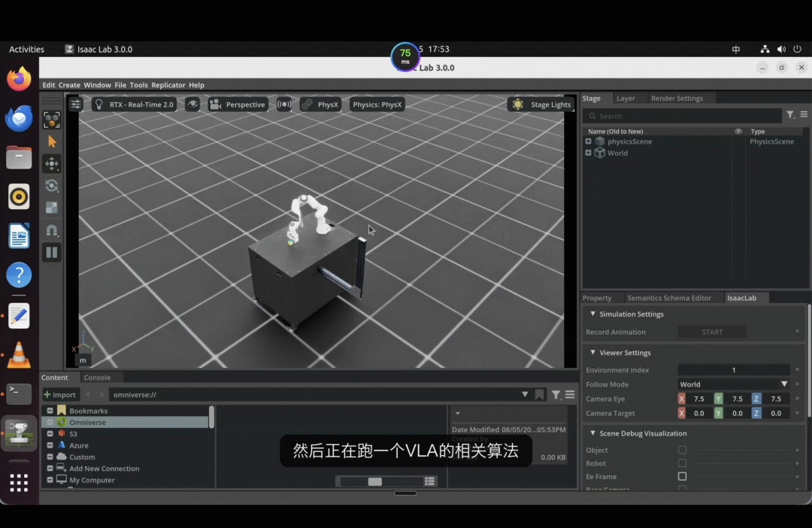This screenshot has height=528, width=812.
Task: Activate the Move tool in the viewport toolbar
Action: pos(52,164)
